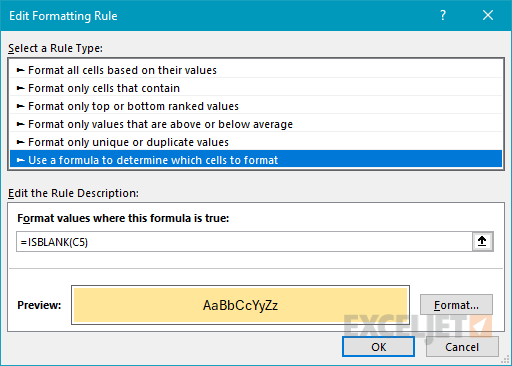Cancel the formatting rule edit

(x=462, y=347)
